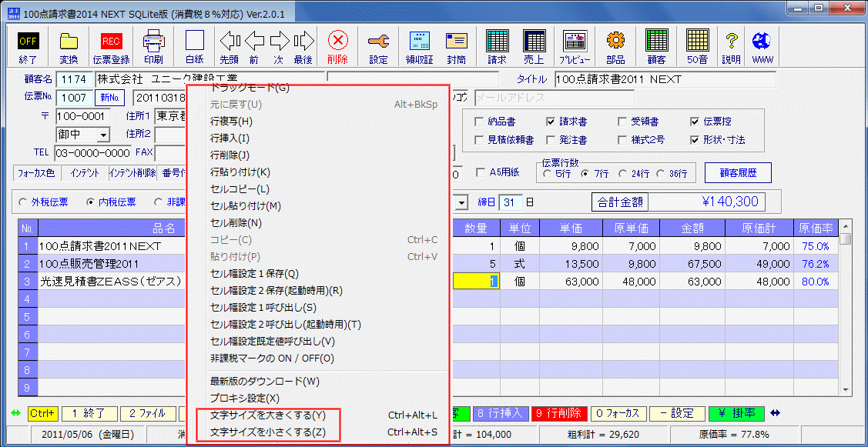This screenshot has width=868, height=447.
Task: Select the 24行 radio button
Action: [x=624, y=174]
